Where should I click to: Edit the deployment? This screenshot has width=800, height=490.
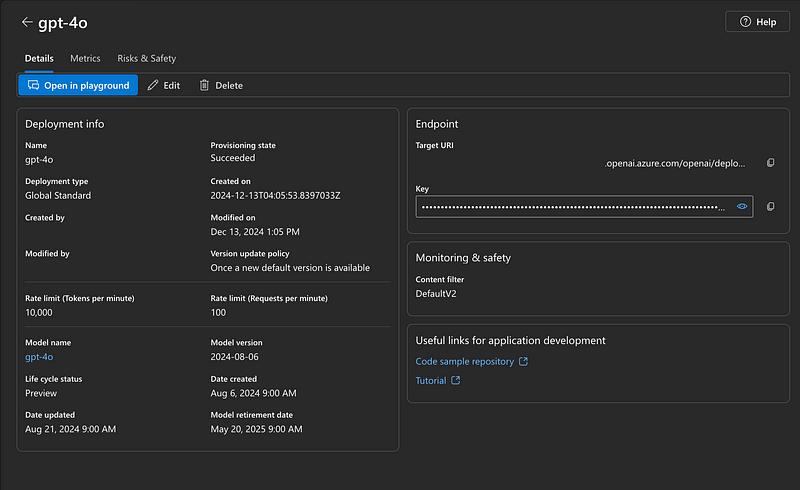tap(164, 85)
